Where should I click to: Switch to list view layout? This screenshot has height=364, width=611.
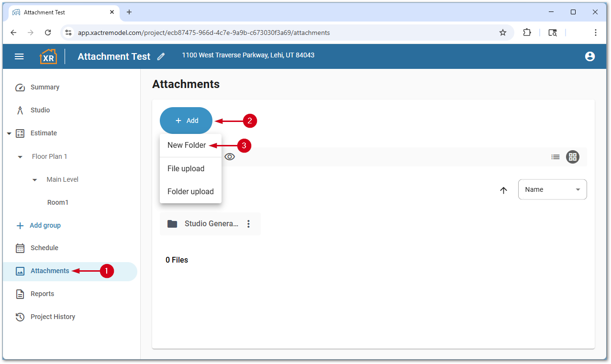click(x=555, y=157)
